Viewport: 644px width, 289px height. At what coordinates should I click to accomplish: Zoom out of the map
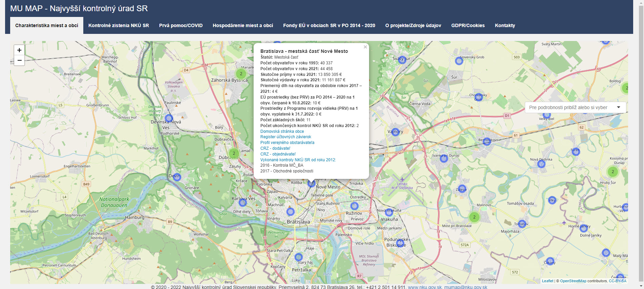pos(19,61)
